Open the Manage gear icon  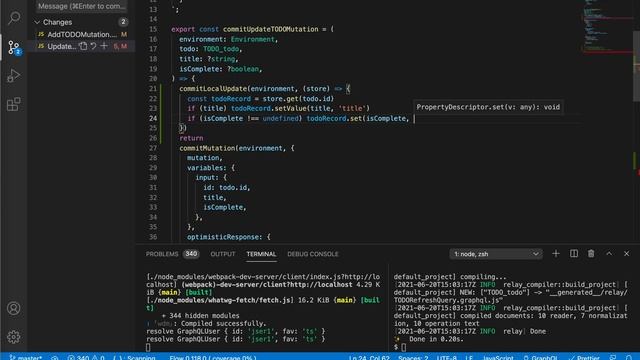pyautogui.click(x=14, y=337)
